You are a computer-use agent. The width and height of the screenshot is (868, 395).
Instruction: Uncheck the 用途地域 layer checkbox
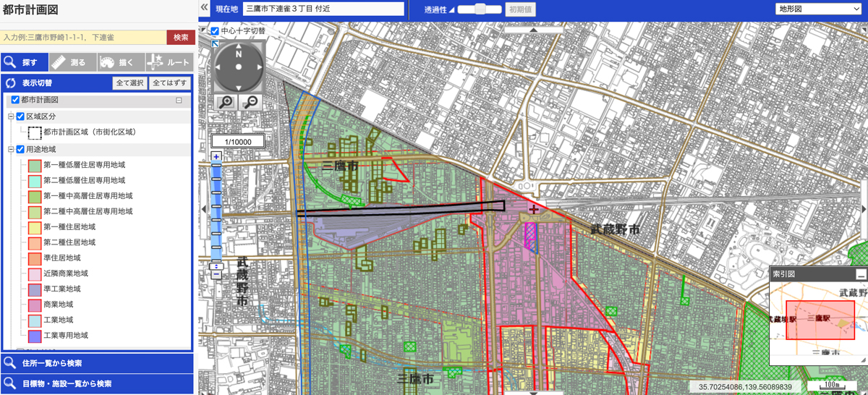tap(20, 150)
